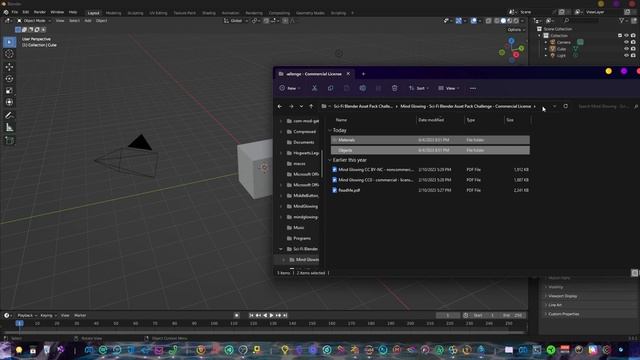Image resolution: width=640 pixels, height=360 pixels.
Task: Switch to the Modeling workspace tab
Action: [113, 13]
